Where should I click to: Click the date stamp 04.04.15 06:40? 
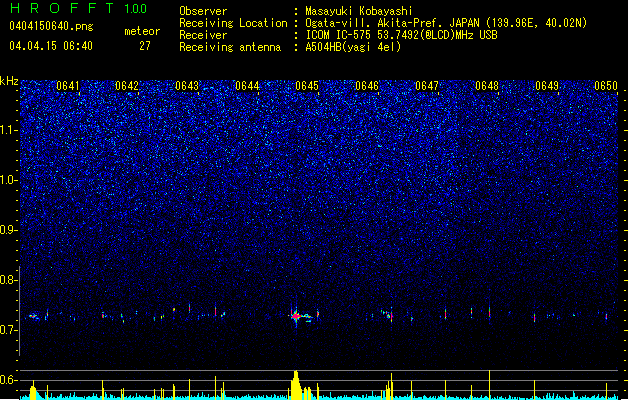tap(51, 46)
